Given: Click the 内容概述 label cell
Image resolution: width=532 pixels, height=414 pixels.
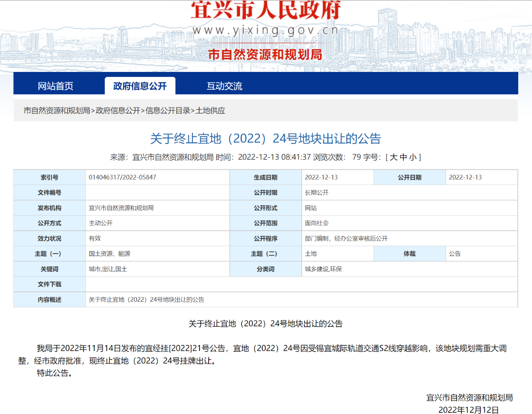Looking at the screenshot, I should point(49,300).
